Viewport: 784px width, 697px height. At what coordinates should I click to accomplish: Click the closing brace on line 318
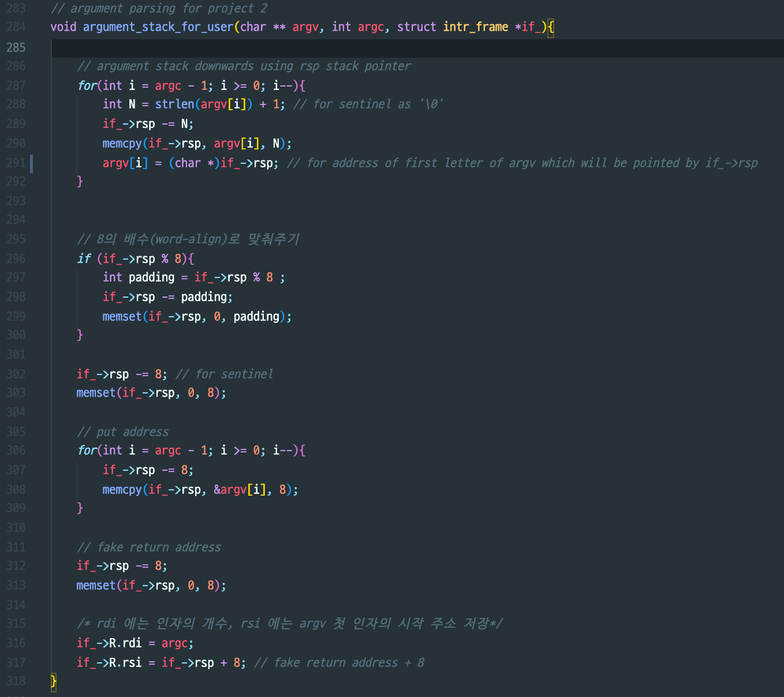[53, 681]
